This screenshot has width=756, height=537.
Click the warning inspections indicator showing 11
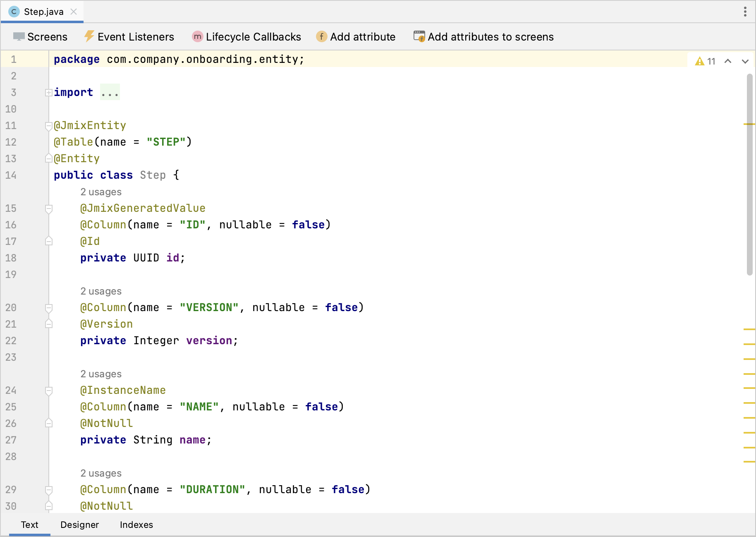(x=704, y=61)
